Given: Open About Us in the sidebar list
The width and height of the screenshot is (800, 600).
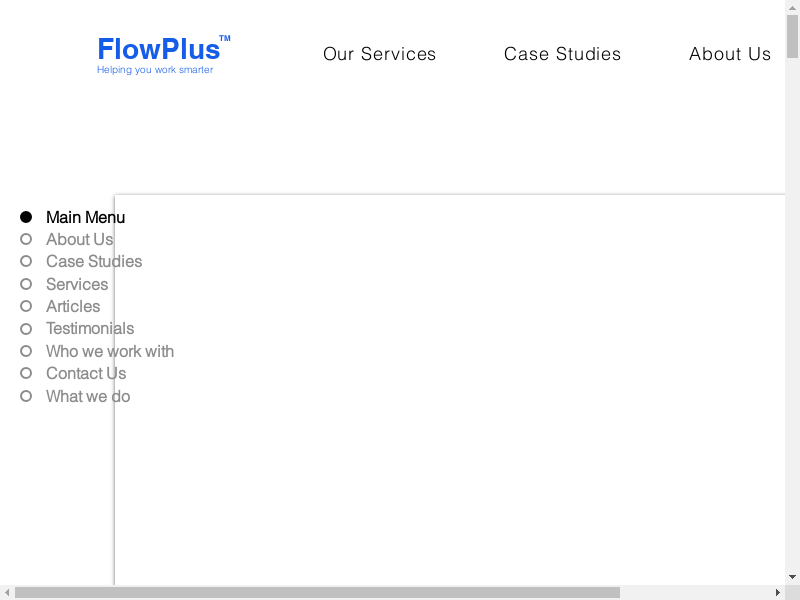Looking at the screenshot, I should click(79, 239).
